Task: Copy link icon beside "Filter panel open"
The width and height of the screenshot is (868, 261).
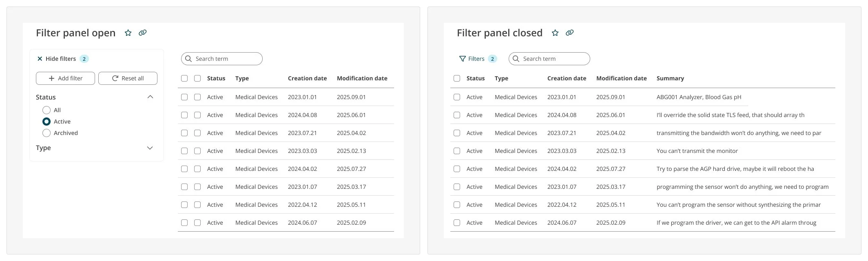Action: click(x=142, y=33)
